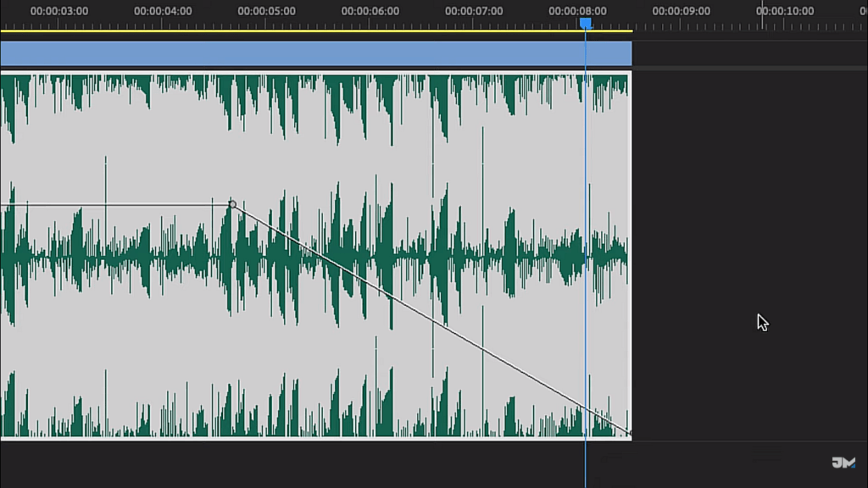This screenshot has width=868, height=488.
Task: Click the 00:00:04:00 timecode on the ruler
Action: [x=163, y=11]
